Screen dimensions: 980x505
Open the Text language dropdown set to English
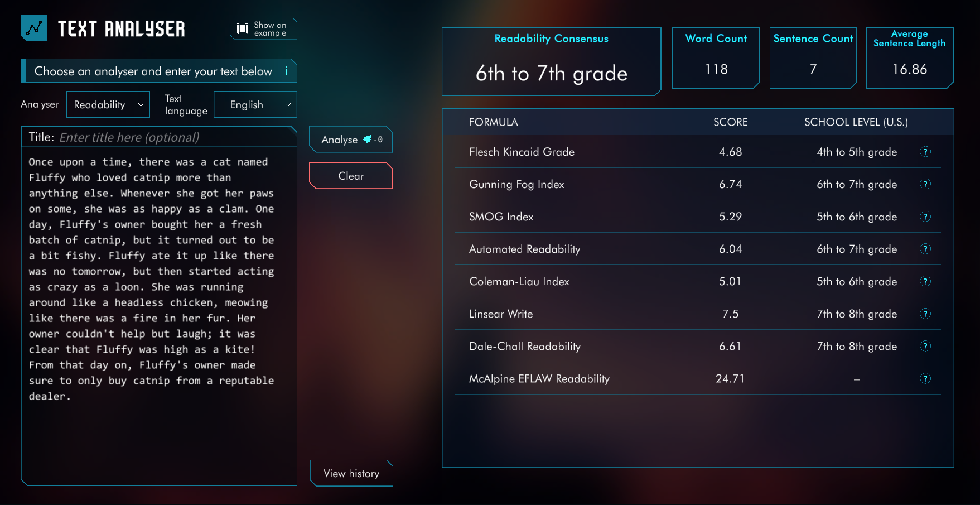pyautogui.click(x=255, y=104)
